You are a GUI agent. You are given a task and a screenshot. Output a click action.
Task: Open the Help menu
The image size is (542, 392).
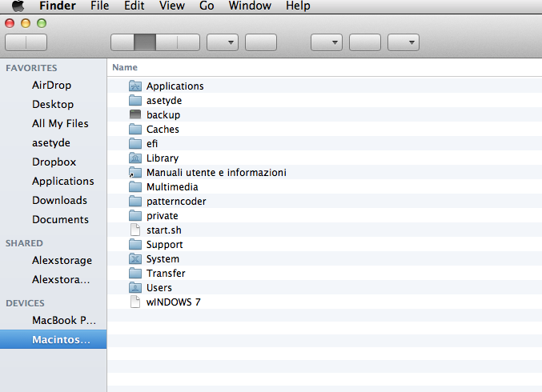(x=298, y=6)
